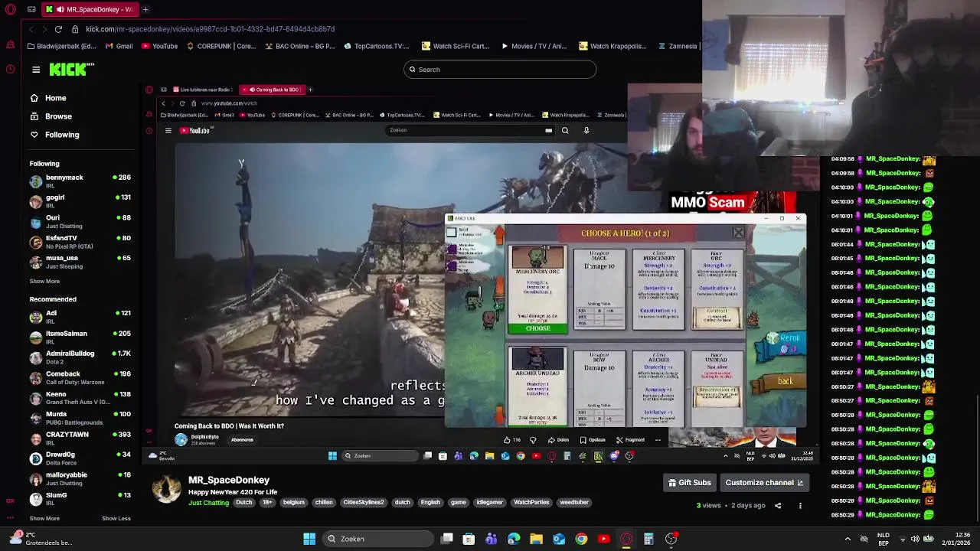Click the Gift Subs button

(690, 483)
